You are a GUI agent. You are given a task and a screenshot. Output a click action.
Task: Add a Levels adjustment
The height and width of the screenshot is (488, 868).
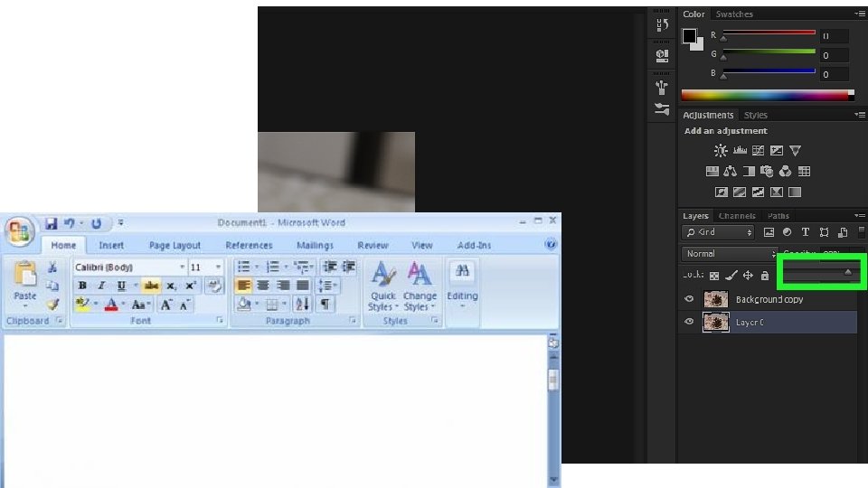[x=740, y=151]
